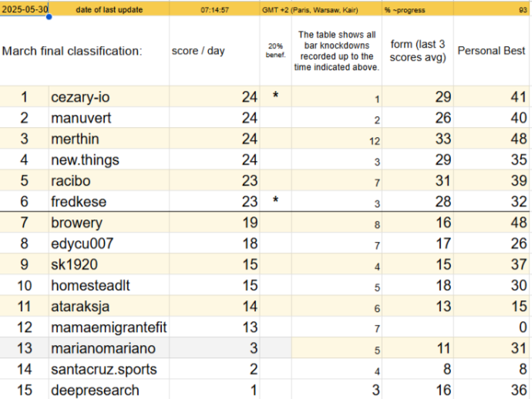
Task: Select the 'Personal Best' column header
Action: (491, 51)
